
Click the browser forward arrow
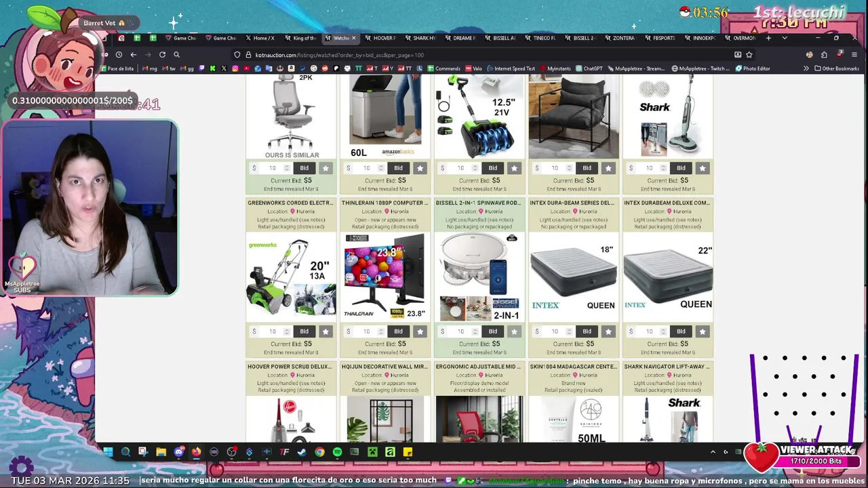click(x=148, y=55)
